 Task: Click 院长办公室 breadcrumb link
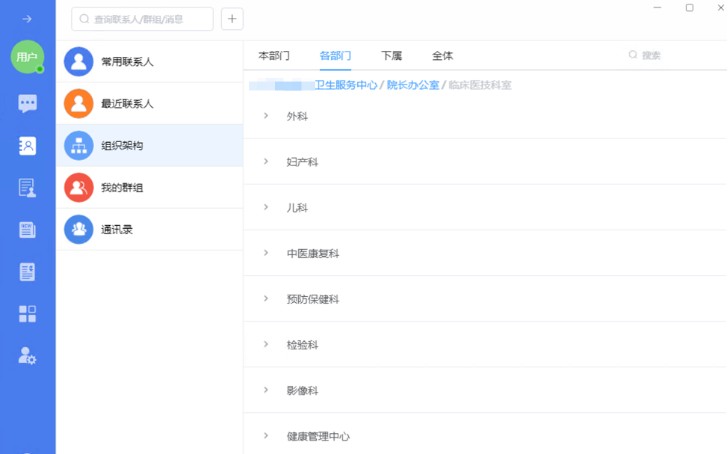[413, 86]
